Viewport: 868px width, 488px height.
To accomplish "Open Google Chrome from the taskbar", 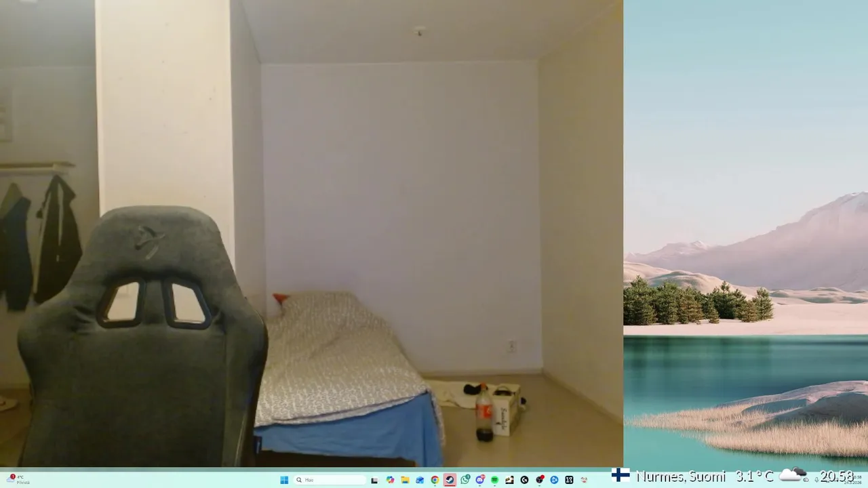I will pyautogui.click(x=435, y=480).
